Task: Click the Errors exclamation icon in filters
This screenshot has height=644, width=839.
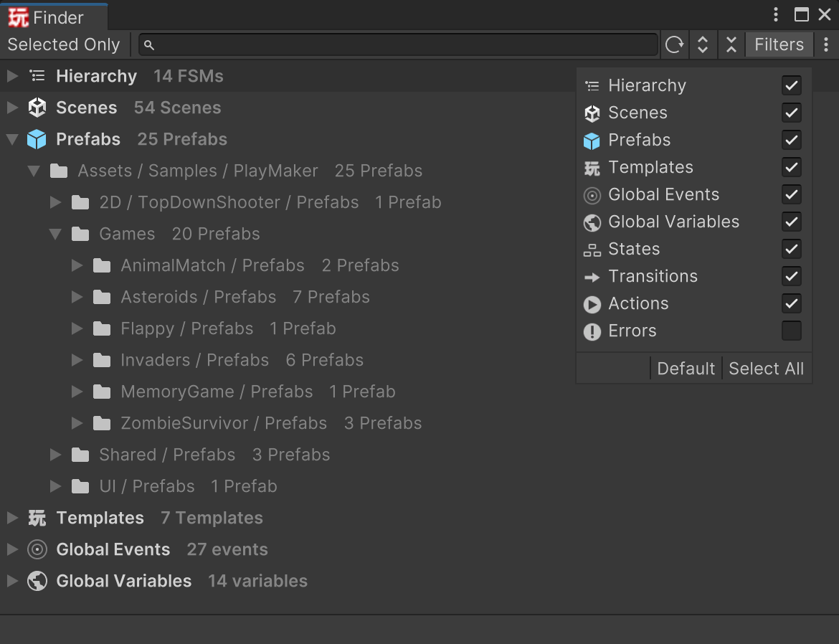Action: tap(592, 331)
